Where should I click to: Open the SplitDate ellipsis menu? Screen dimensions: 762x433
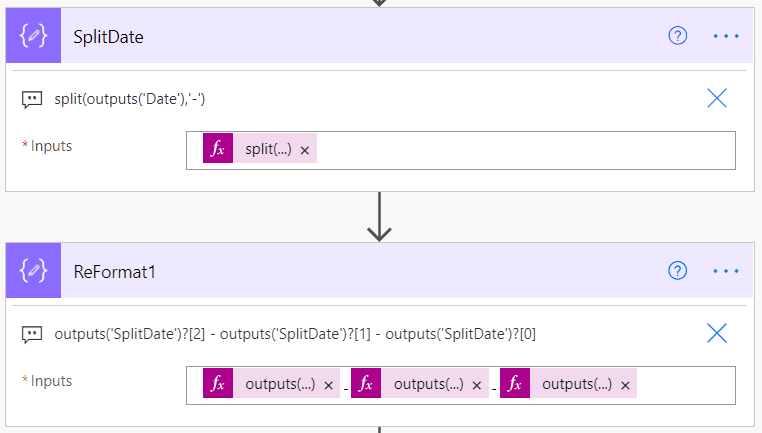coord(725,35)
